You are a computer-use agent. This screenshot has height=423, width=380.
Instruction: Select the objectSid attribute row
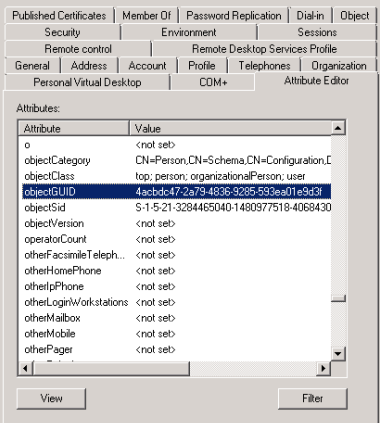click(177, 207)
